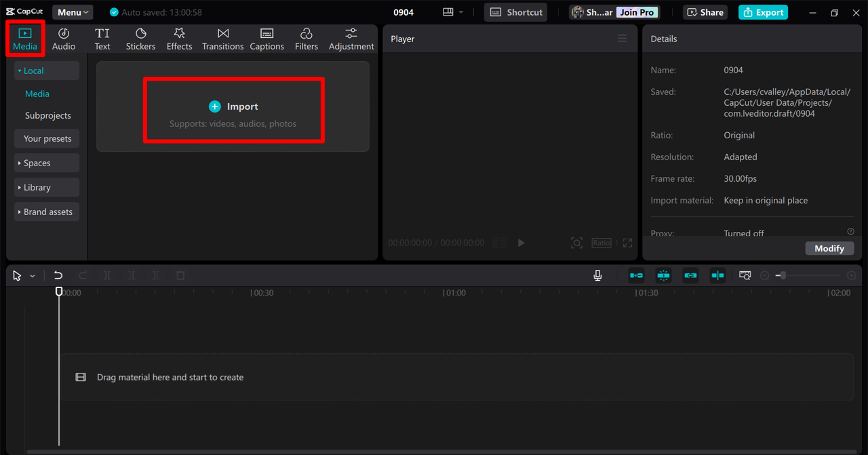868x455 pixels.
Task: Open the Filters tab
Action: [x=306, y=39]
